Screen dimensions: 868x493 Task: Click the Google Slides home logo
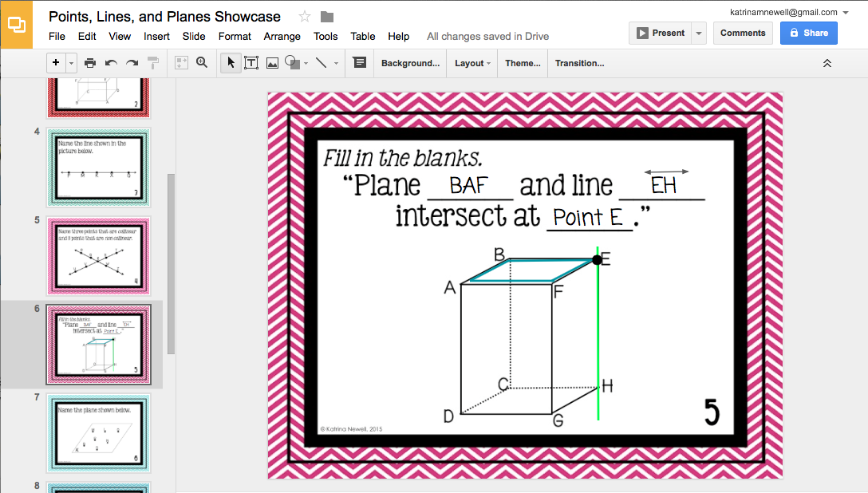click(16, 25)
